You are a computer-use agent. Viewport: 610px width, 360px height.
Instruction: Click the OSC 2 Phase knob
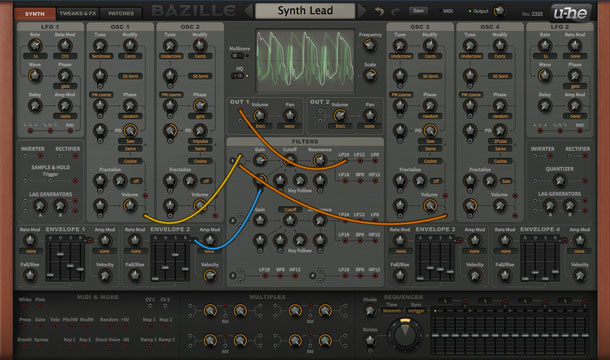[200, 105]
